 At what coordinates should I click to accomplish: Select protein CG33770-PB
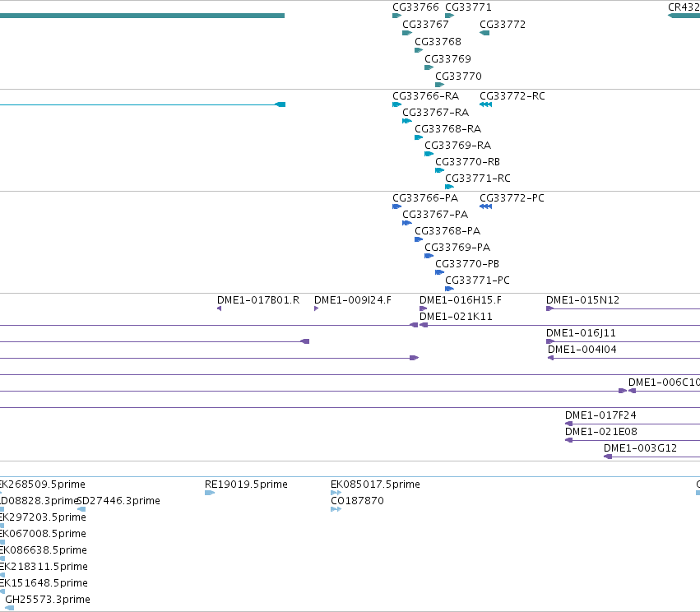pos(467,264)
